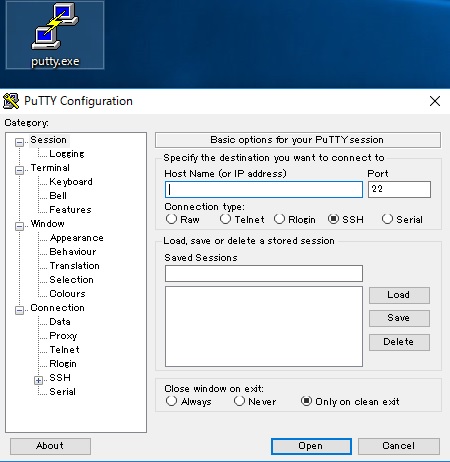Image resolution: width=450 pixels, height=462 pixels.
Task: Go to the Keyboard settings
Action: click(x=71, y=182)
